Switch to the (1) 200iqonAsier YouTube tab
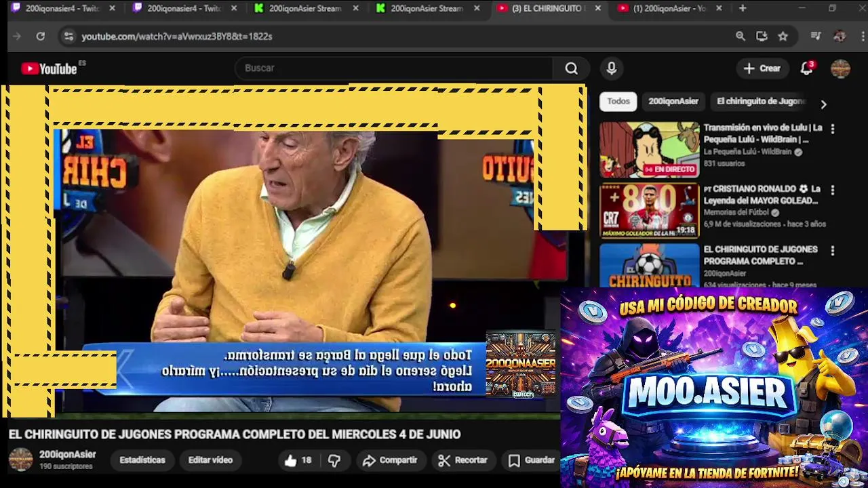Viewport: 868px width, 488px height. (670, 8)
